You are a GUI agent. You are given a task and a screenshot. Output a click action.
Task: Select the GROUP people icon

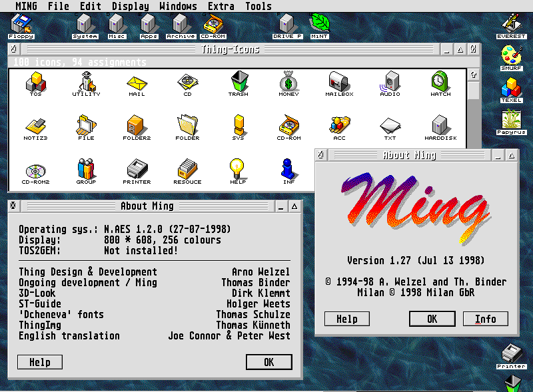coord(86,172)
